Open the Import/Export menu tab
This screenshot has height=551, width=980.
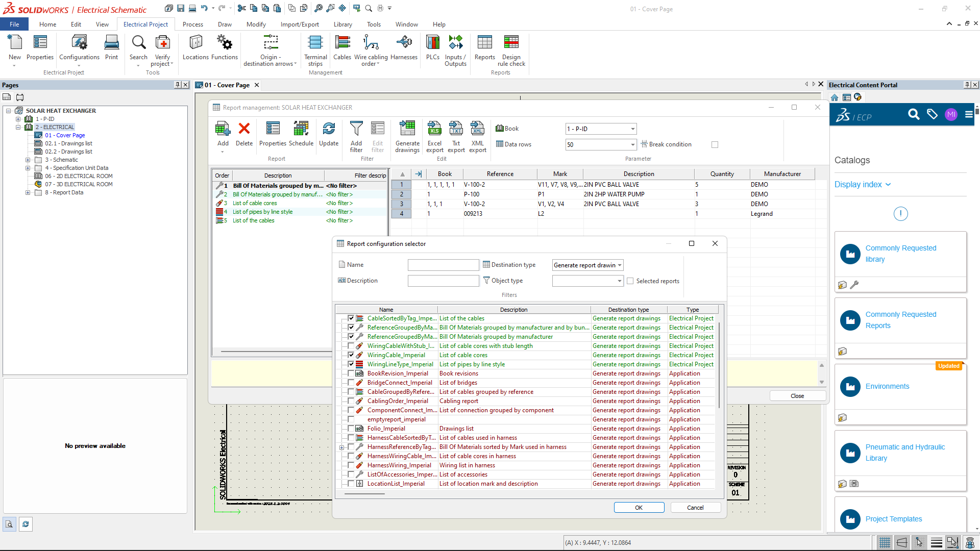(x=299, y=24)
